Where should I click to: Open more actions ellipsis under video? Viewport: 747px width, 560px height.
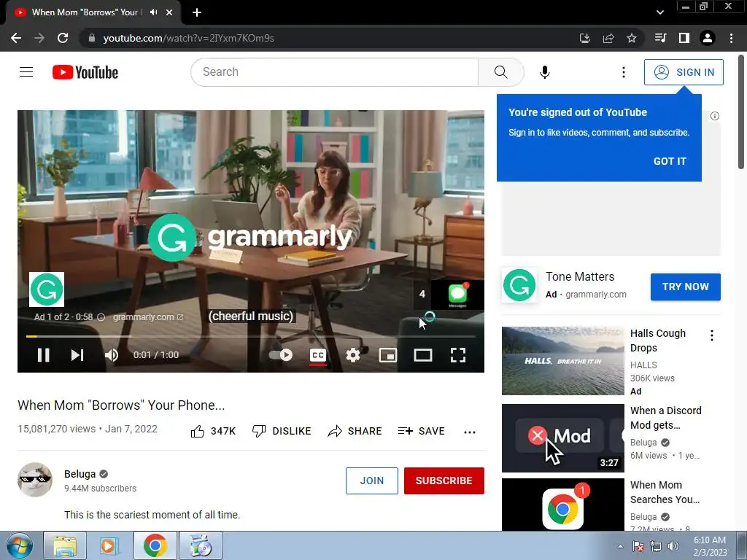(x=469, y=432)
